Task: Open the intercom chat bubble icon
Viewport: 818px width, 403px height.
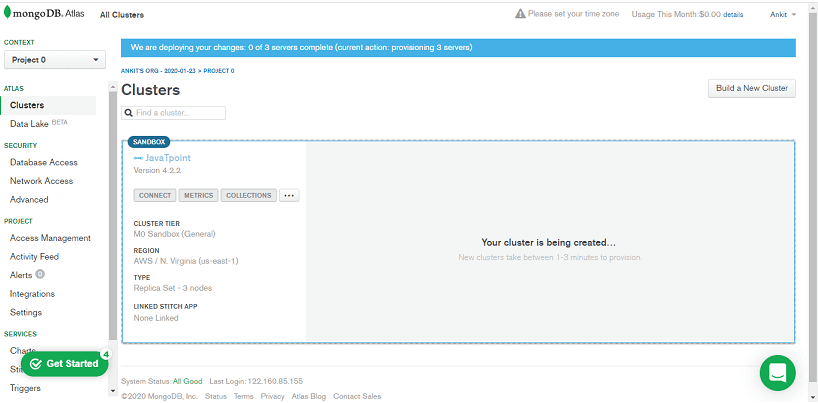Action: (777, 373)
